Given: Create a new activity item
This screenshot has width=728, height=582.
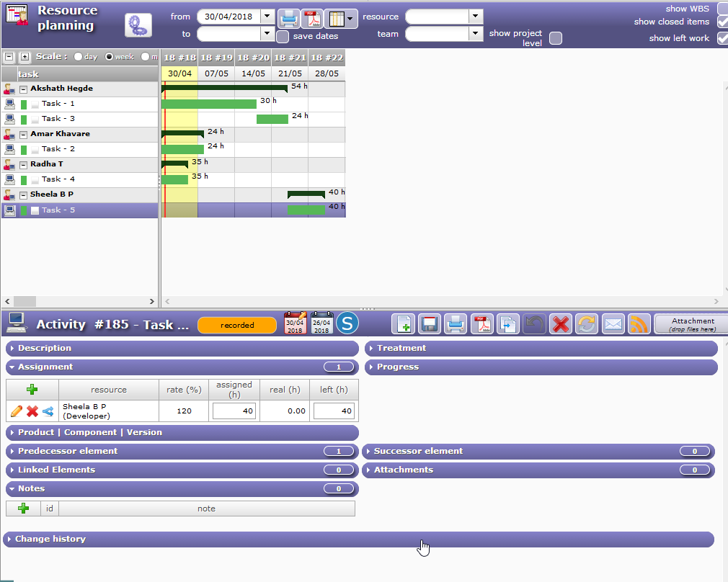Looking at the screenshot, I should click(x=404, y=324).
